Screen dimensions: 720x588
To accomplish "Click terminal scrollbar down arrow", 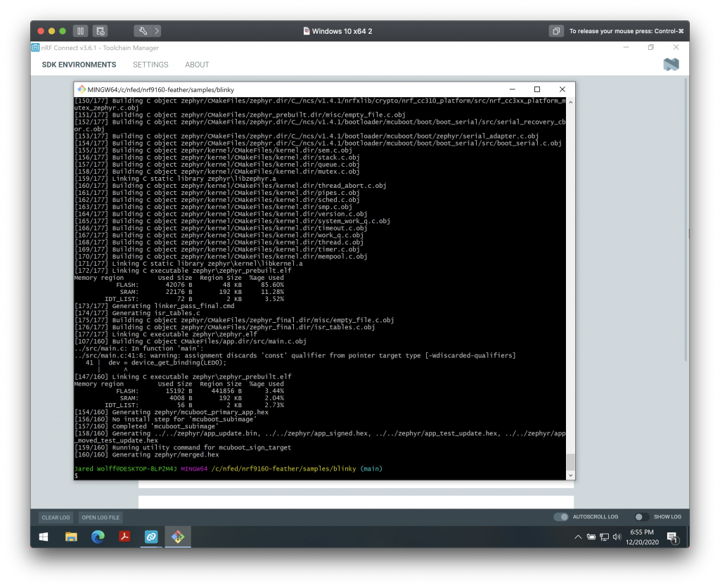I will tap(570, 475).
